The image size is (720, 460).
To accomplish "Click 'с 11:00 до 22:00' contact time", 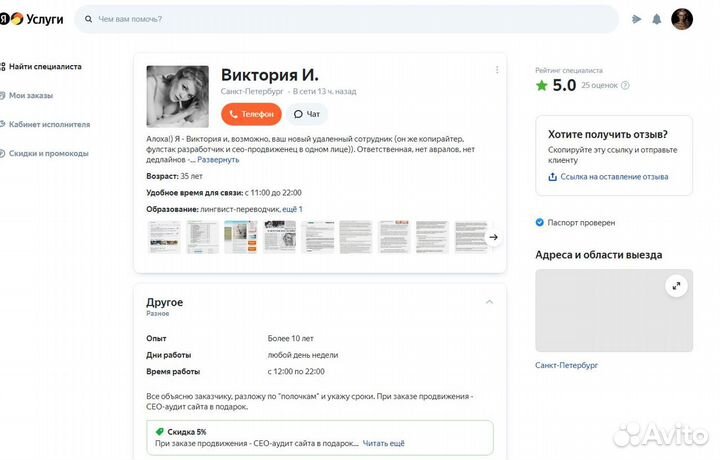I will [x=273, y=193].
